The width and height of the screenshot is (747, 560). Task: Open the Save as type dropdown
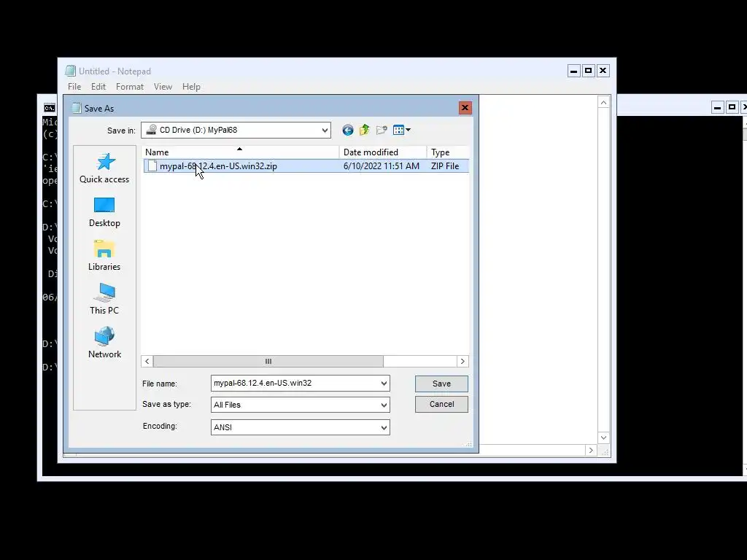[x=384, y=405]
